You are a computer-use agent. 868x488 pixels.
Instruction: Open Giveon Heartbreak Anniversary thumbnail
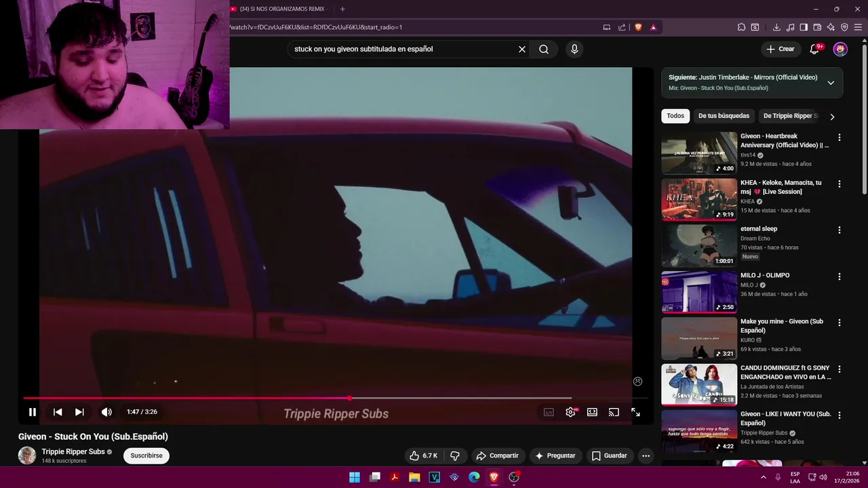click(699, 153)
